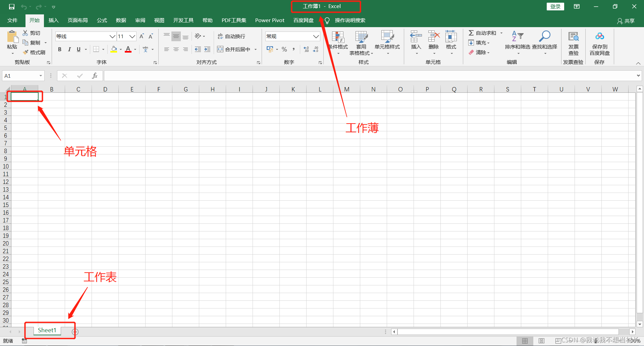The image size is (644, 346).
Task: Click the Format Painter brush icon
Action: point(25,52)
